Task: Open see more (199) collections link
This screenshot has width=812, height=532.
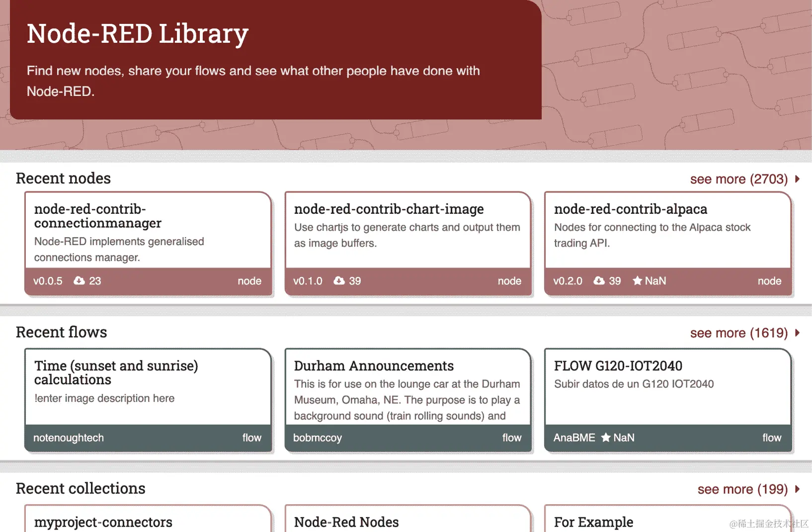Action: [x=742, y=489]
